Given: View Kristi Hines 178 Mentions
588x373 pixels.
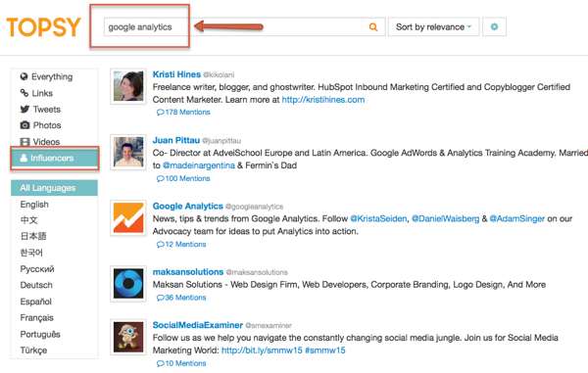Looking at the screenshot, I should click(183, 112).
